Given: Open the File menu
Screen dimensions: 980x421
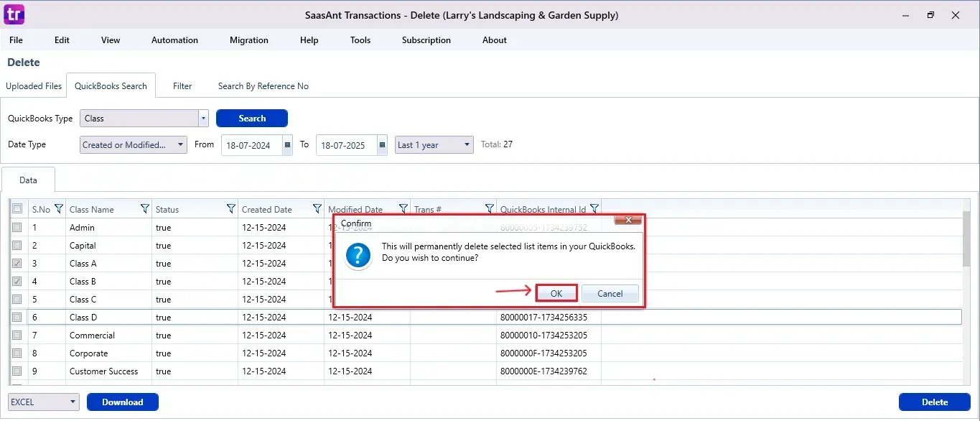Looking at the screenshot, I should pos(16,40).
